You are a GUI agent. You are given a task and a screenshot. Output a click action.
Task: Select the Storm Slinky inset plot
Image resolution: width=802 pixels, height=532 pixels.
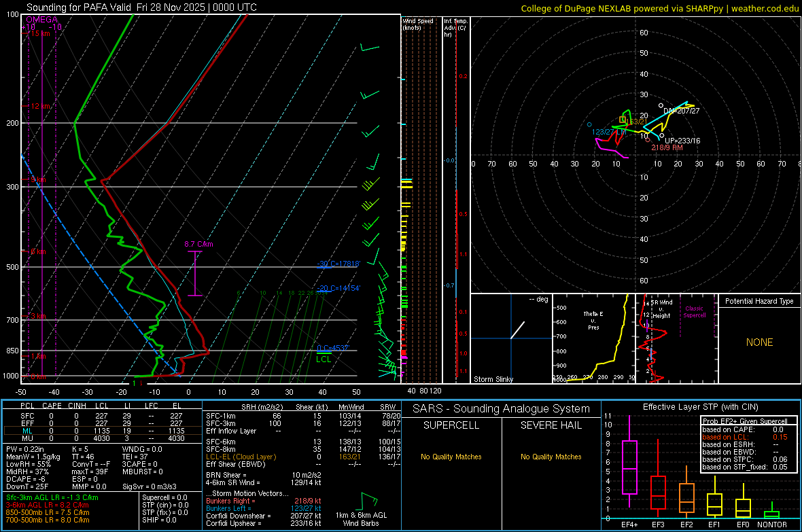pos(511,338)
